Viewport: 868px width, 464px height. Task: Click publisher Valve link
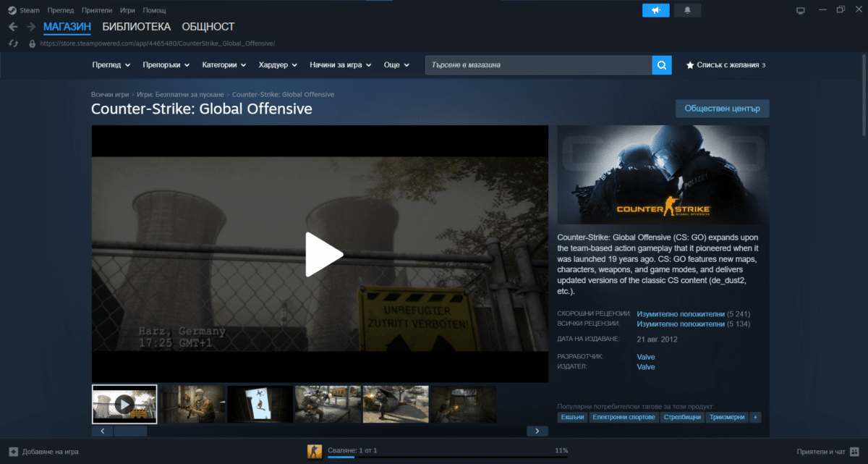pos(646,367)
